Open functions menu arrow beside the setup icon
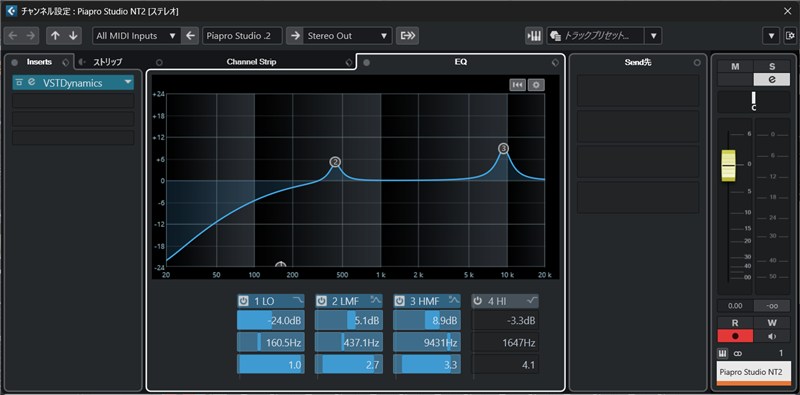Image resolution: width=800 pixels, height=395 pixels. click(x=771, y=36)
